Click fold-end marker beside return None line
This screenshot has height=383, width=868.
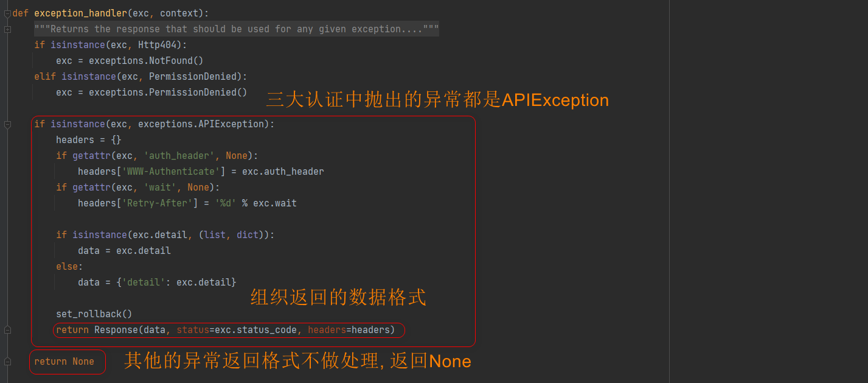[x=7, y=362]
